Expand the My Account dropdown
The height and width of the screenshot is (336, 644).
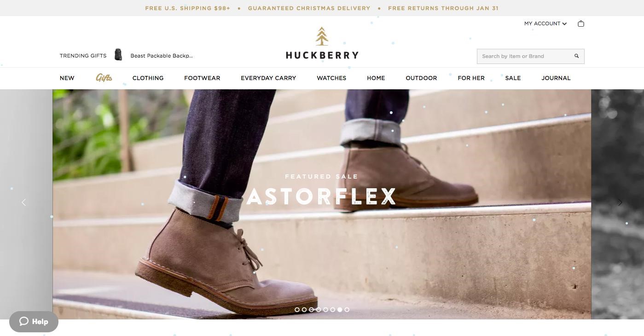click(545, 23)
